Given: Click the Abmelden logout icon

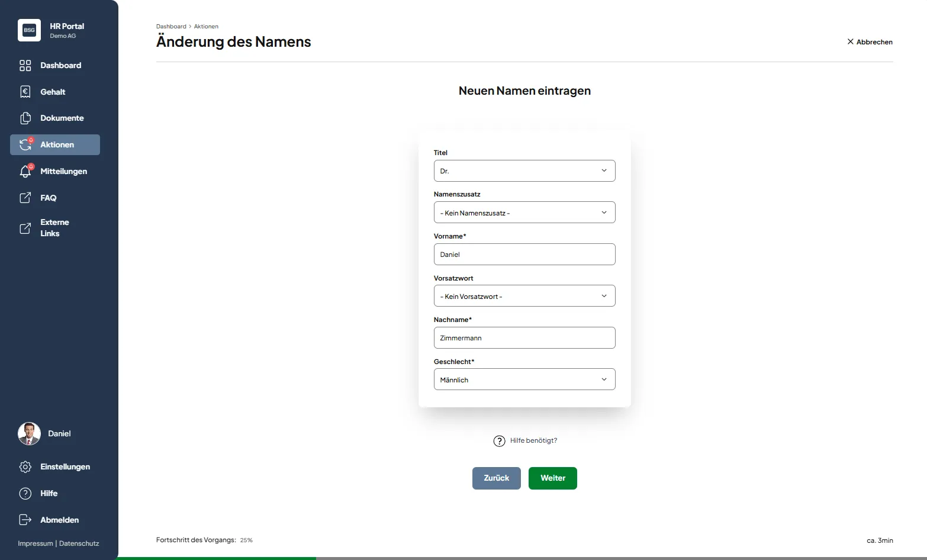Looking at the screenshot, I should tap(25, 520).
